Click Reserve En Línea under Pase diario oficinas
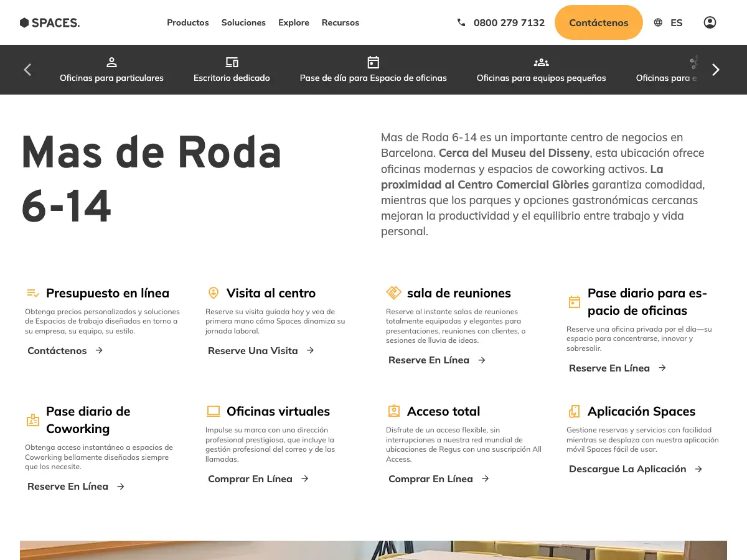The height and width of the screenshot is (560, 747). click(609, 368)
